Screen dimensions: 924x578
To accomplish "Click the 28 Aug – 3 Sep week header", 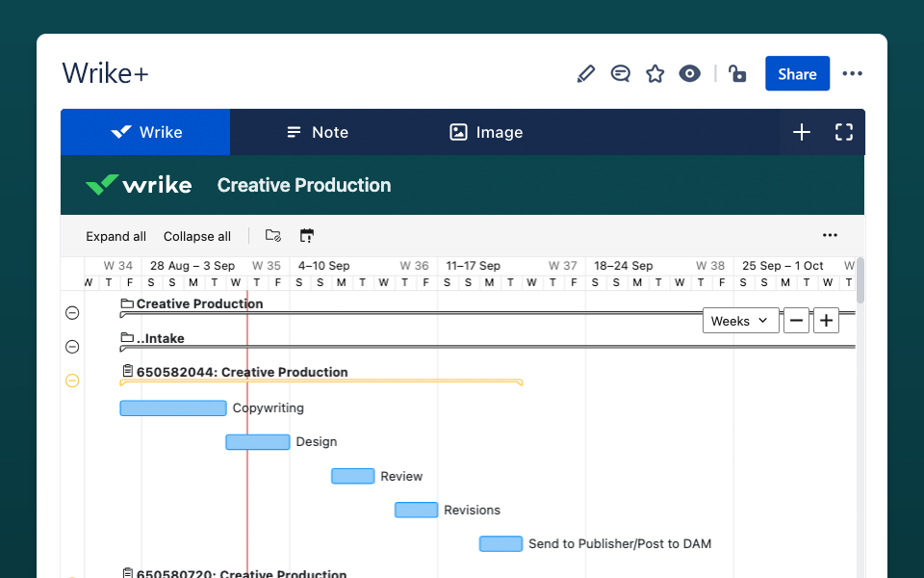I will [192, 266].
